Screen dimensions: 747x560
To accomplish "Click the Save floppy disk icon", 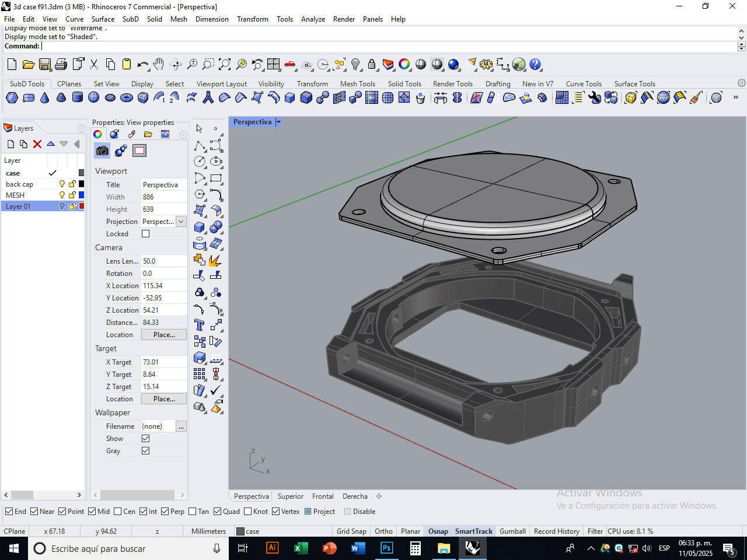I will click(44, 64).
